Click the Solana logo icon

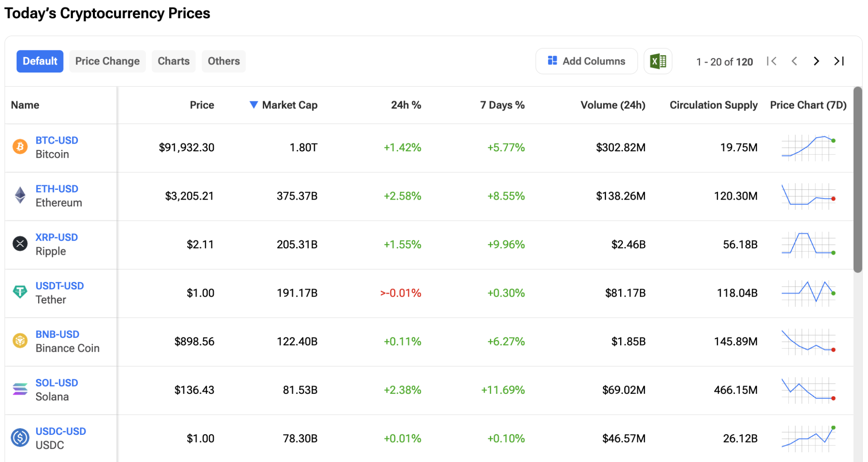click(20, 389)
